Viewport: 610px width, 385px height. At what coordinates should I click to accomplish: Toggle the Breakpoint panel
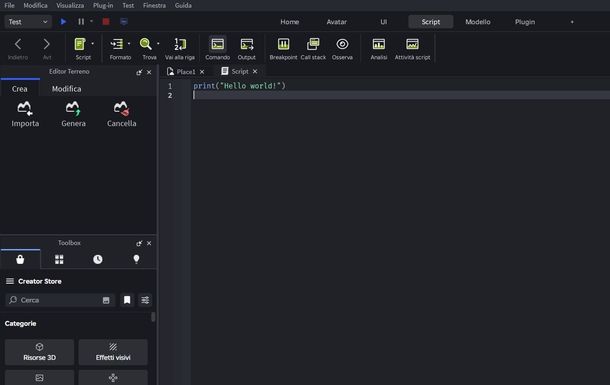(283, 48)
